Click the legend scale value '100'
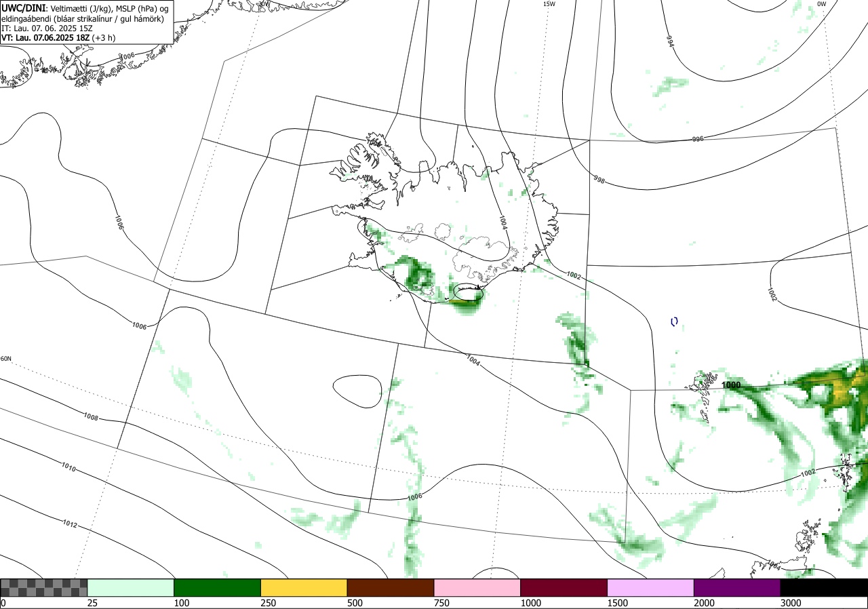 click(x=182, y=603)
